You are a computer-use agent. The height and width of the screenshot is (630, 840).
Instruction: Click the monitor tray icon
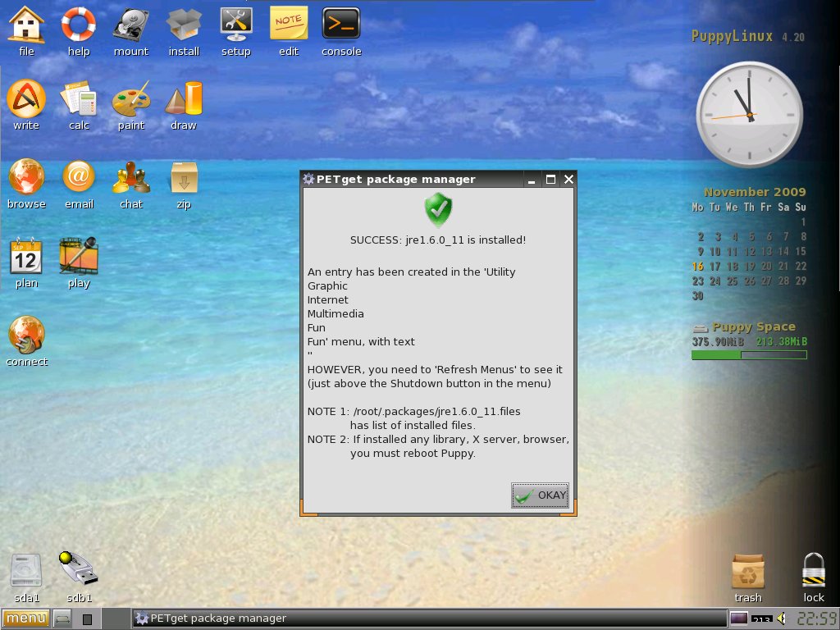point(739,619)
